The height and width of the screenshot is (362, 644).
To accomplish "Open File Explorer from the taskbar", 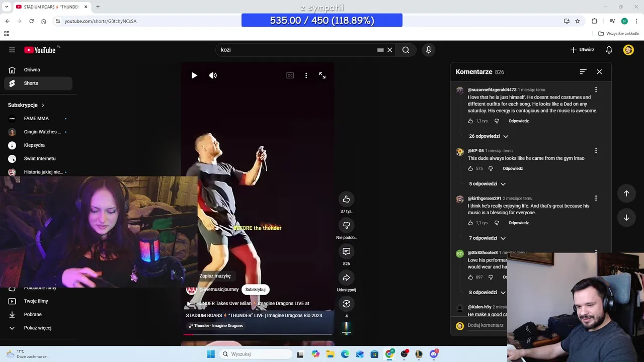I will [330, 354].
